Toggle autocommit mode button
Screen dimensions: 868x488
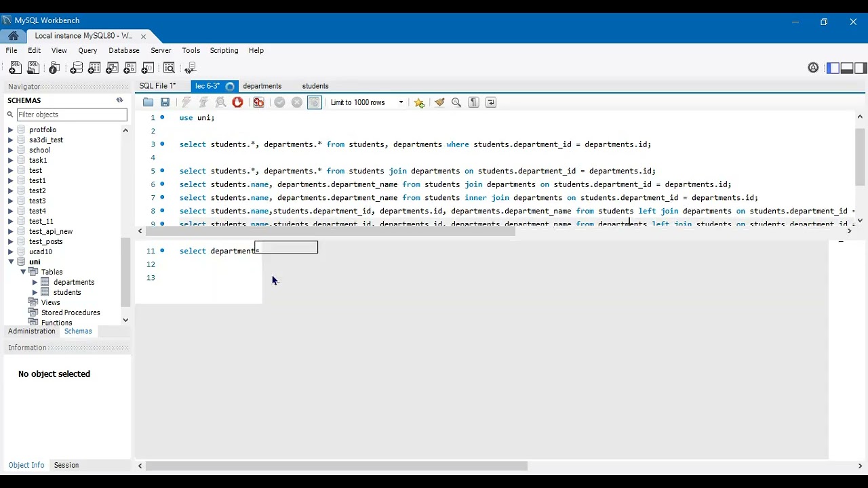coord(314,102)
